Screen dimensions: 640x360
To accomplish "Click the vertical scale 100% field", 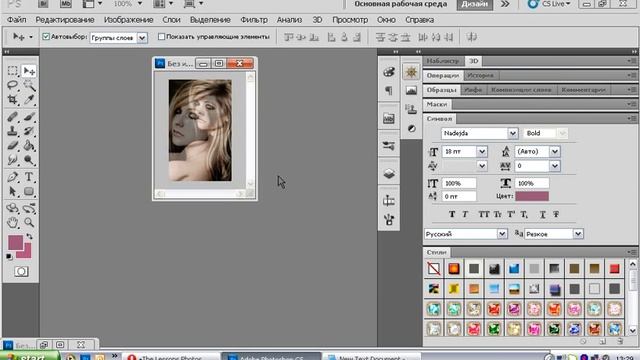I will point(459,183).
